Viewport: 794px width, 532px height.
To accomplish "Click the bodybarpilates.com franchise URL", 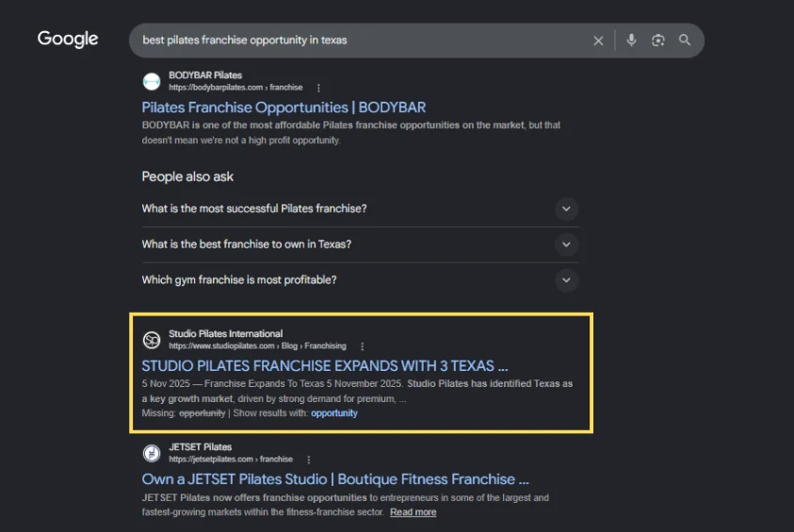I will 235,88.
